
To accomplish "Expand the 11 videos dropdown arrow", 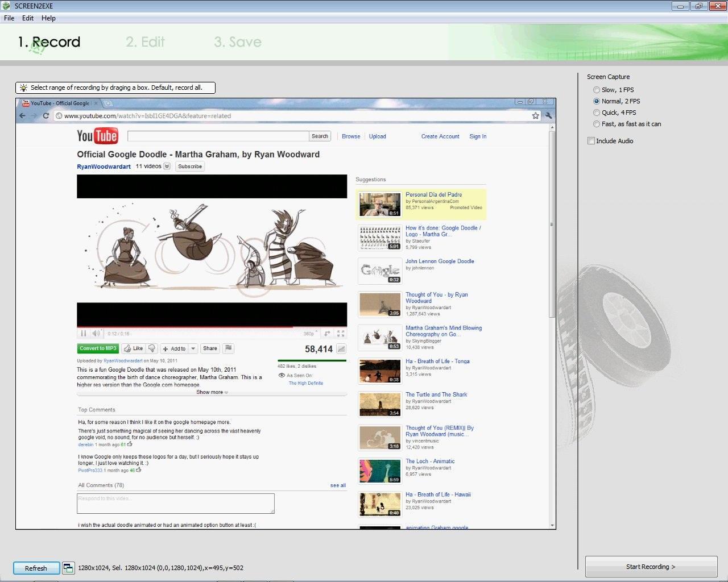I will [167, 167].
